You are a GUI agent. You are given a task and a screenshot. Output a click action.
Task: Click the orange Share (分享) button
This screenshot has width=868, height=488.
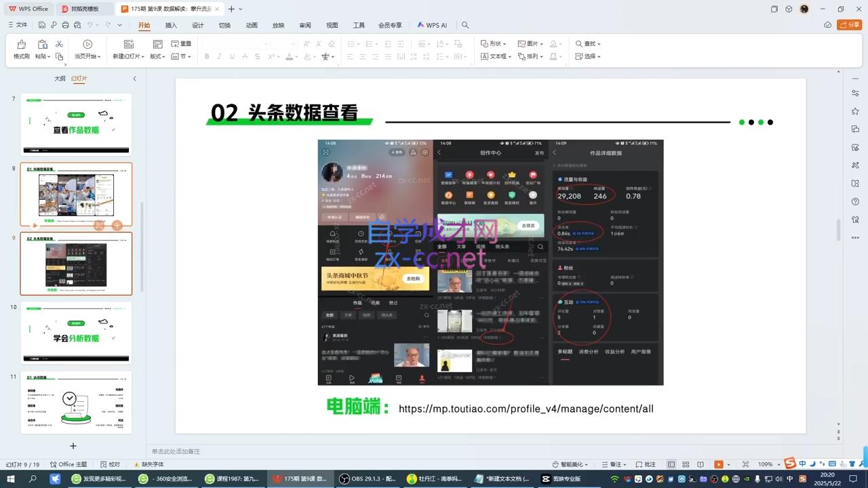(x=850, y=25)
